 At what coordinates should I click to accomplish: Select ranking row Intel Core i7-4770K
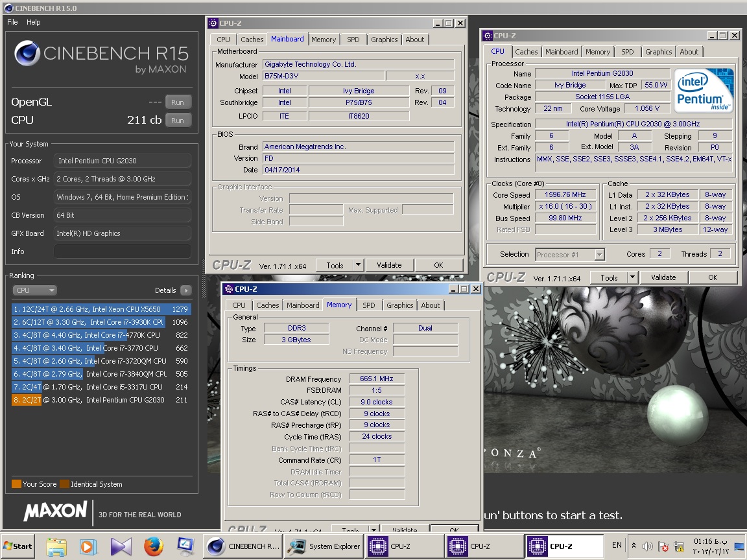(x=101, y=334)
